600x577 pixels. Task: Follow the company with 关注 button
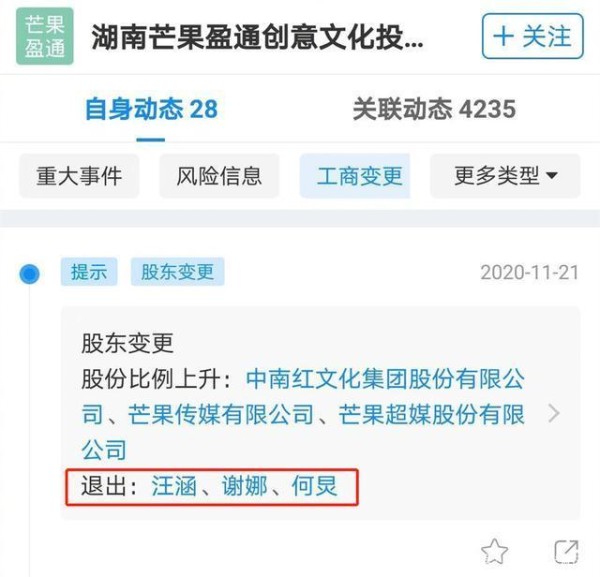pos(533,36)
